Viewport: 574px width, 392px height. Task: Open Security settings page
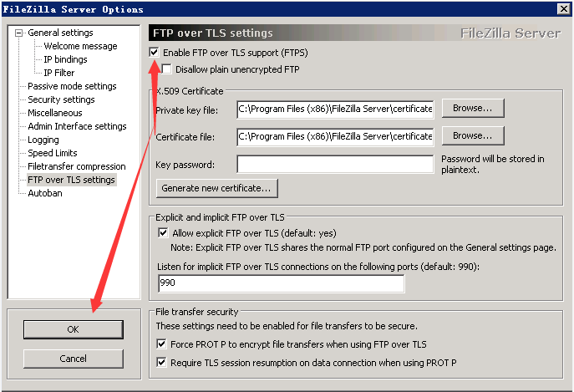tap(61, 99)
